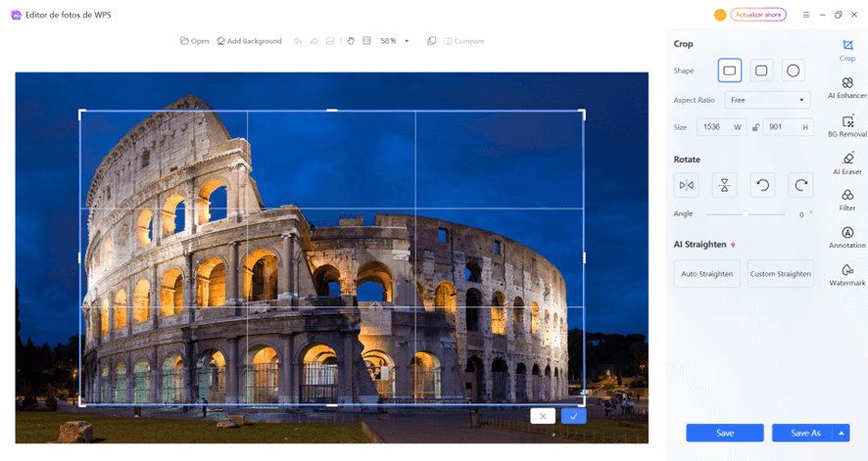
Task: Expand the Save As dropdown arrow
Action: click(x=842, y=433)
